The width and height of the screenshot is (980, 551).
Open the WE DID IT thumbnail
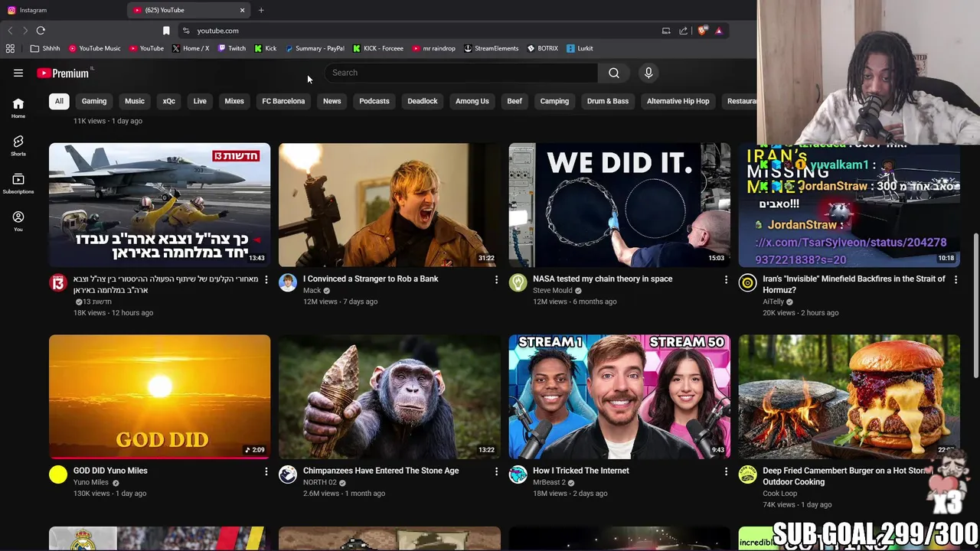pyautogui.click(x=619, y=204)
